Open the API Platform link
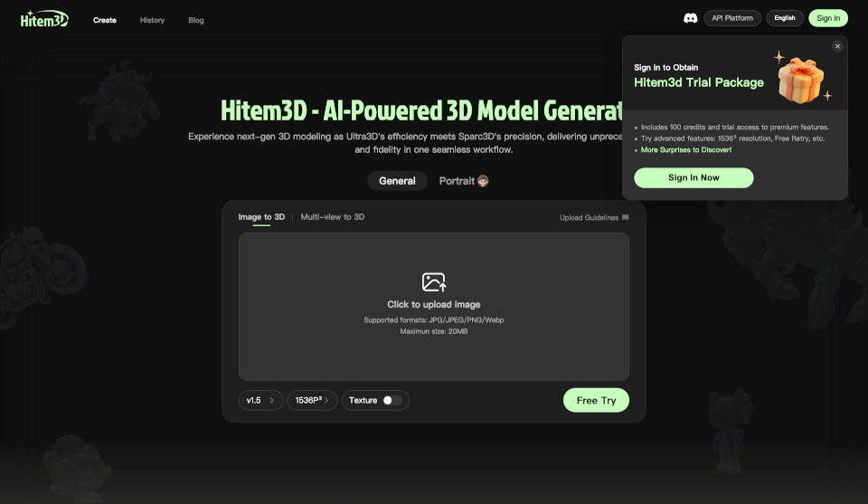This screenshot has height=504, width=868. [731, 18]
